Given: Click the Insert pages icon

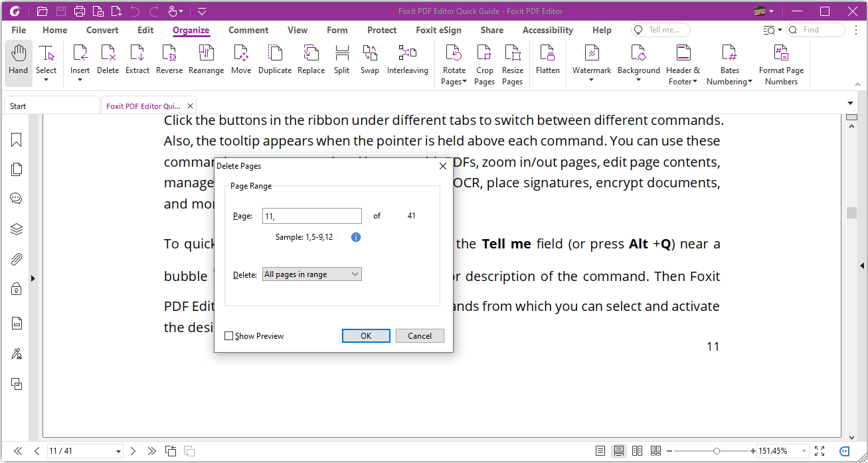Looking at the screenshot, I should pos(80,54).
